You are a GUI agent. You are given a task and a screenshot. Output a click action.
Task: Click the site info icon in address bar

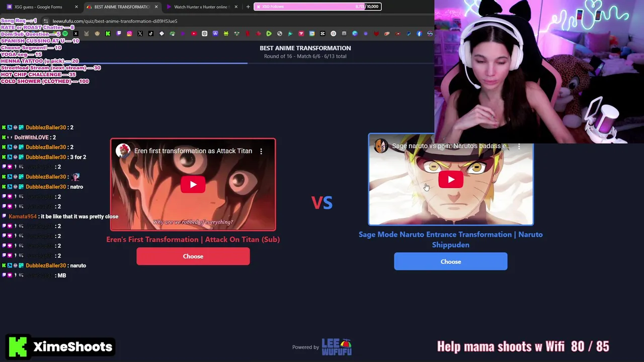(x=46, y=21)
